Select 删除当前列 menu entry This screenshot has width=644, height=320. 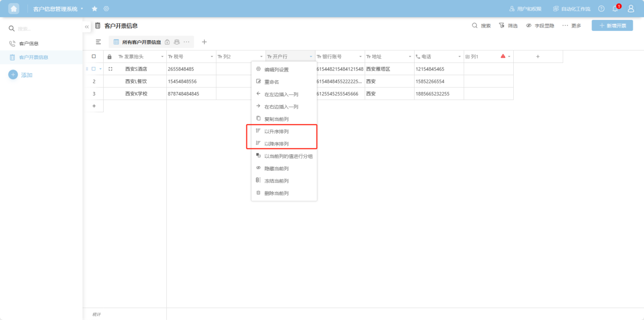click(x=276, y=194)
